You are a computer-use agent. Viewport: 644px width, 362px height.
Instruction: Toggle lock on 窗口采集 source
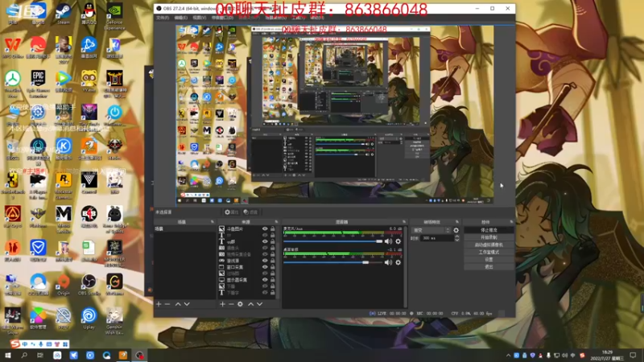[272, 267]
